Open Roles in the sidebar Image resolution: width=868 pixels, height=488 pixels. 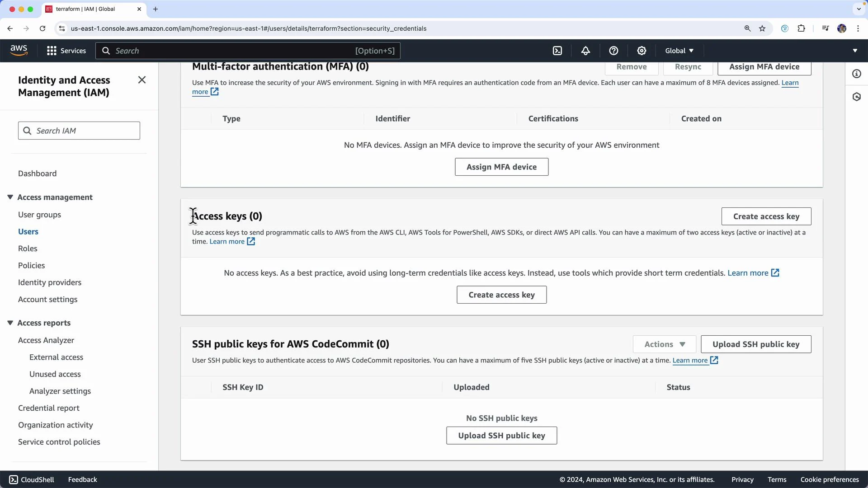point(28,249)
